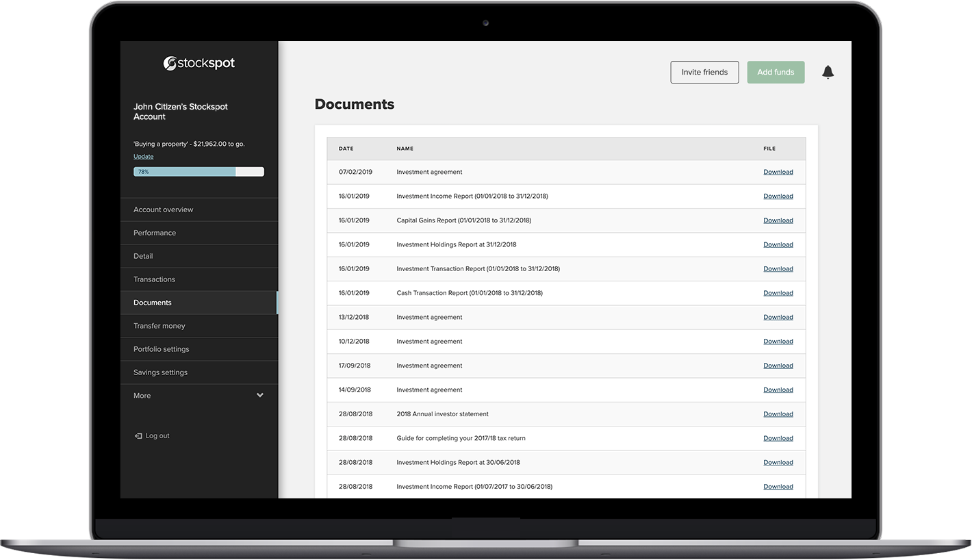Image resolution: width=972 pixels, height=560 pixels.
Task: Click the Invite friends button
Action: coord(704,72)
